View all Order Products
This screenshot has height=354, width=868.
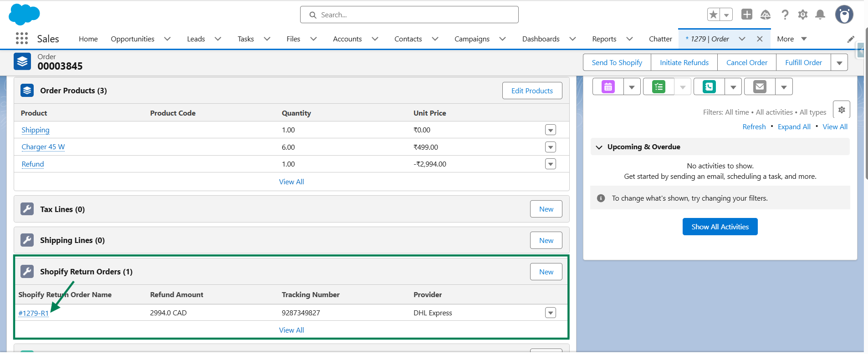(291, 182)
